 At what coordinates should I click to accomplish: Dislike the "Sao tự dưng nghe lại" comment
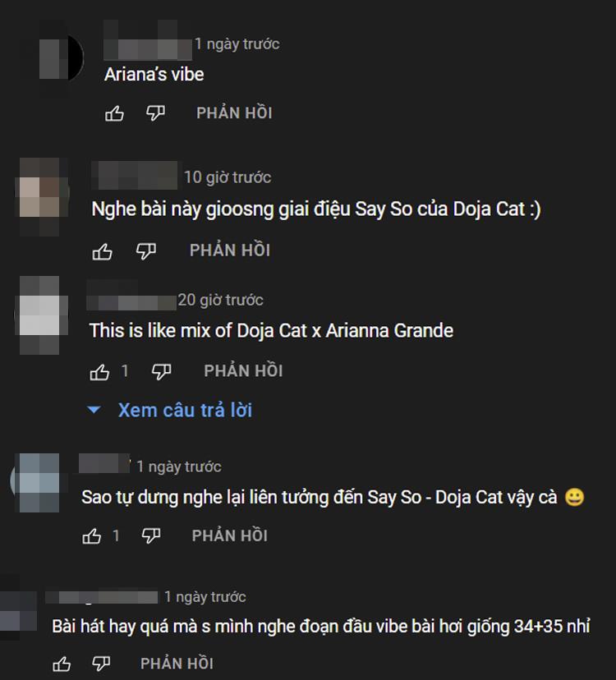click(151, 536)
